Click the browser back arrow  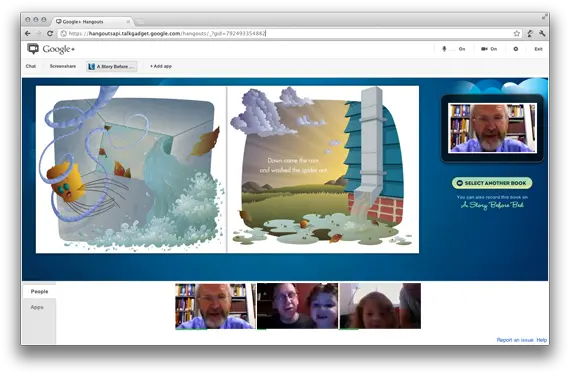point(28,33)
